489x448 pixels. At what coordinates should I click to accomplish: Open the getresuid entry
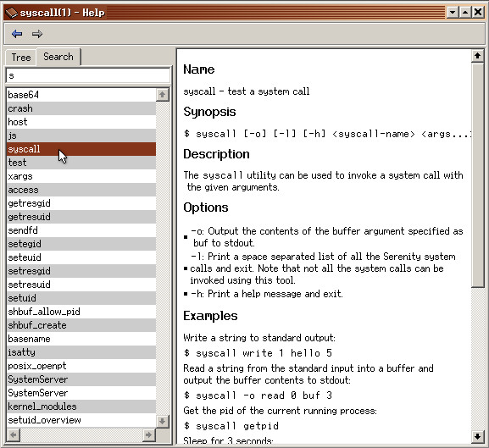pos(81,217)
